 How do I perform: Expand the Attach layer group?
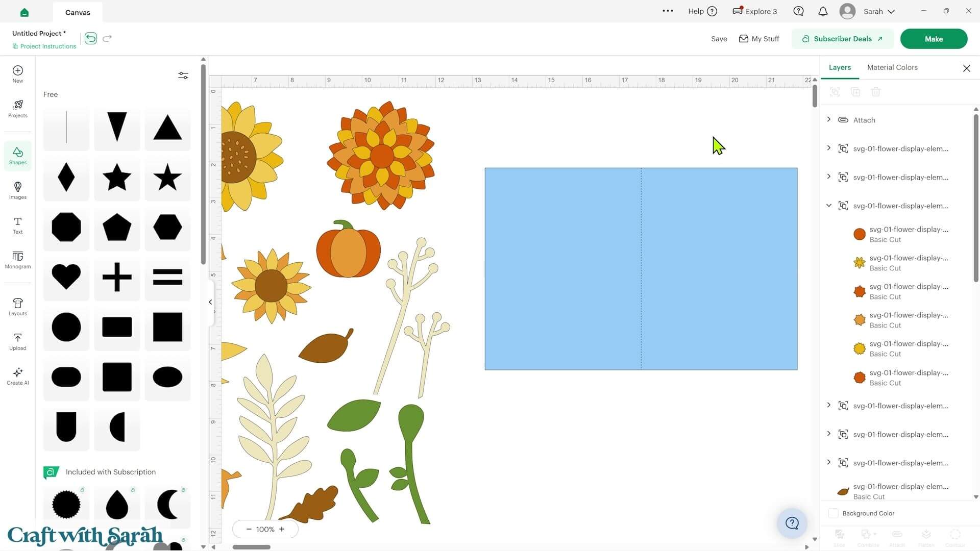(x=829, y=119)
